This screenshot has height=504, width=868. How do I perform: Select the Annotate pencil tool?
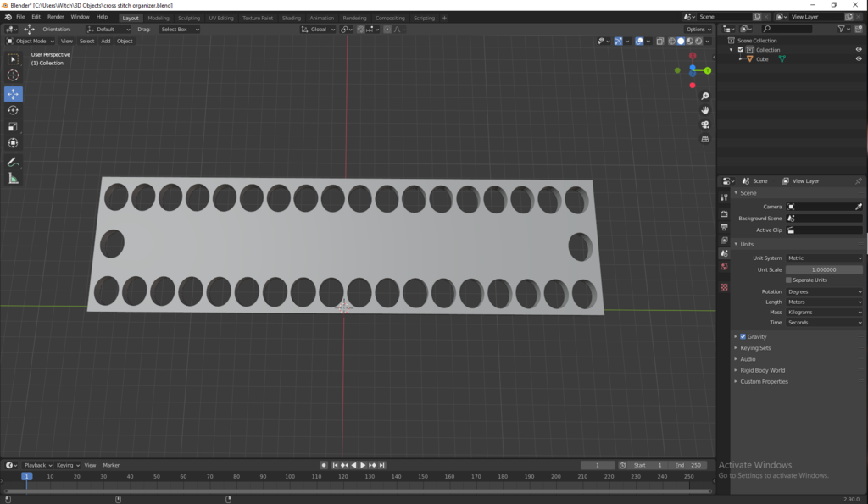coord(13,162)
